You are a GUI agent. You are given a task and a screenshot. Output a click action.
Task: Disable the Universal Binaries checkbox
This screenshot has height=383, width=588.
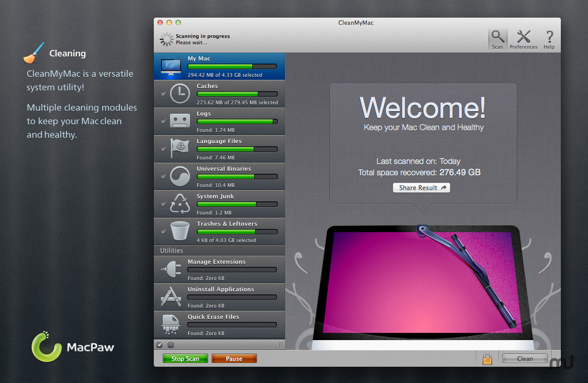click(x=163, y=176)
